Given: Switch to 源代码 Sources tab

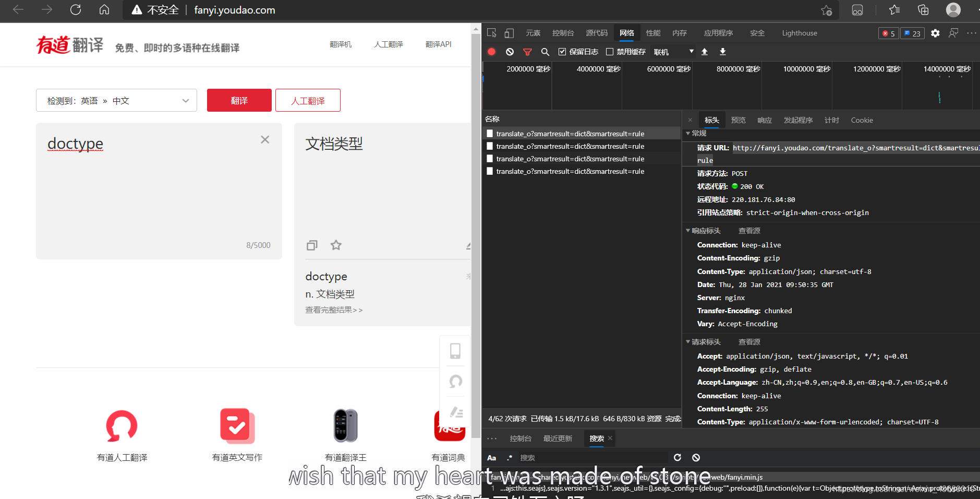Looking at the screenshot, I should (x=597, y=33).
